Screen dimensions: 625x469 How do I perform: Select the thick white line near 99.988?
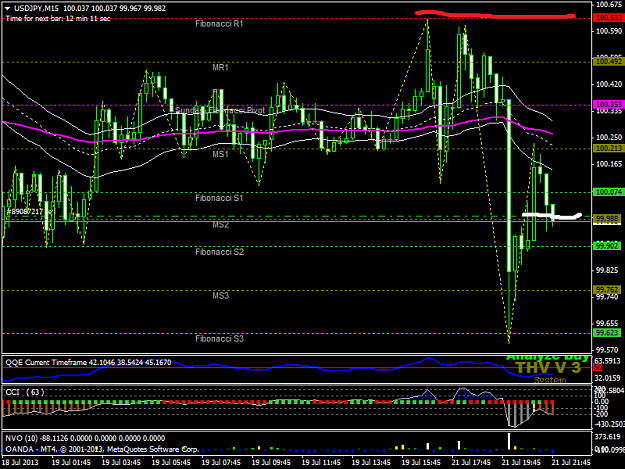[x=552, y=216]
